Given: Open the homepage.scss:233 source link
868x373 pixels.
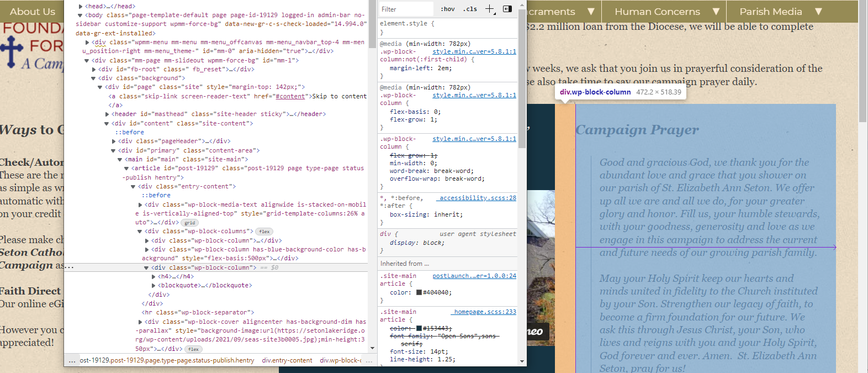Looking at the screenshot, I should click(x=485, y=312).
